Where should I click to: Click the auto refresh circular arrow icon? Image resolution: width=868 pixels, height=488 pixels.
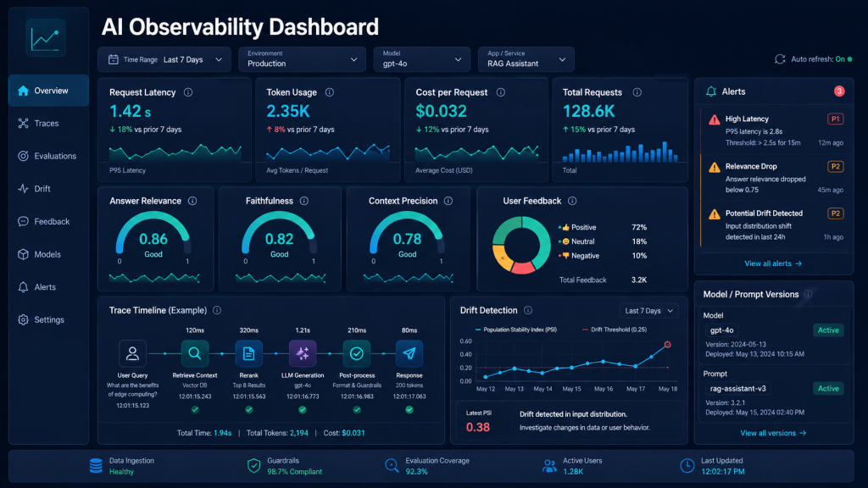[x=780, y=59]
